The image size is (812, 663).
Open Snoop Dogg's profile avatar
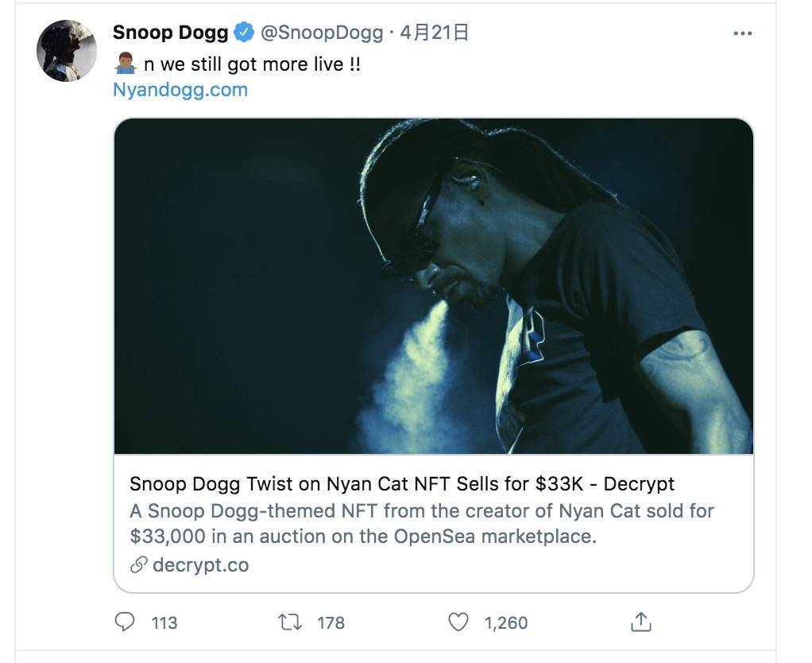point(66,51)
